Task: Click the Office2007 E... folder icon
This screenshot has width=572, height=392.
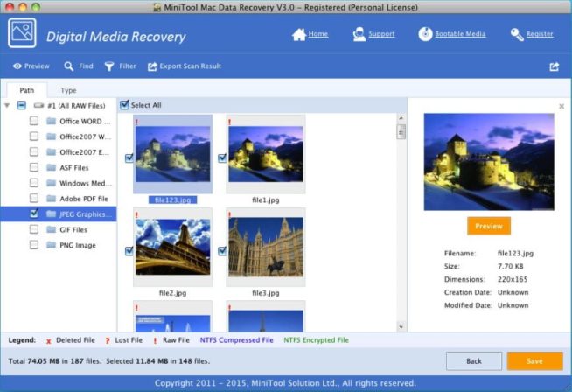Action: click(52, 152)
